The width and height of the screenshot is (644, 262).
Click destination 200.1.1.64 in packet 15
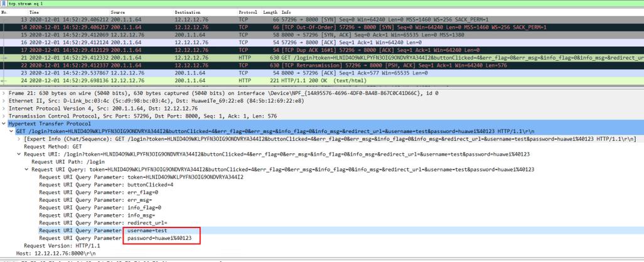(x=190, y=35)
